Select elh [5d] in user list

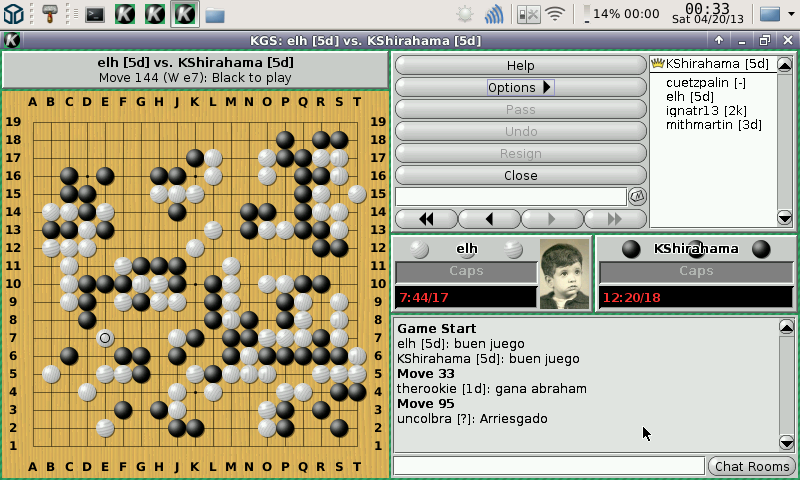690,96
